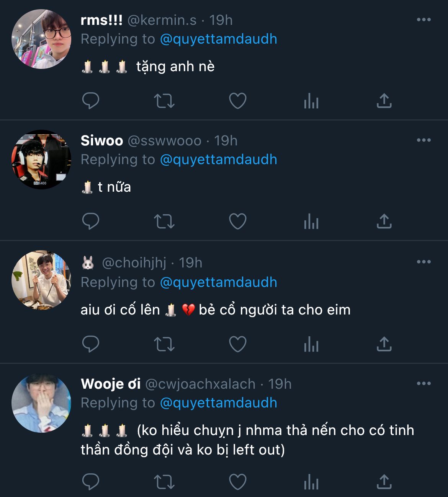This screenshot has height=497, width=448.
Task: View analytics on @choihjhj tweet
Action: coord(311,344)
